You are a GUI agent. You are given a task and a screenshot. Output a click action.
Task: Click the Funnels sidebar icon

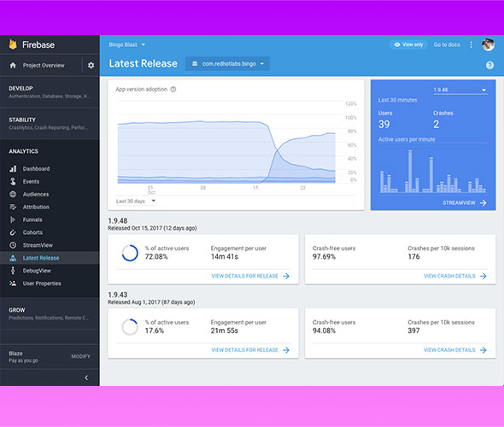click(x=13, y=219)
